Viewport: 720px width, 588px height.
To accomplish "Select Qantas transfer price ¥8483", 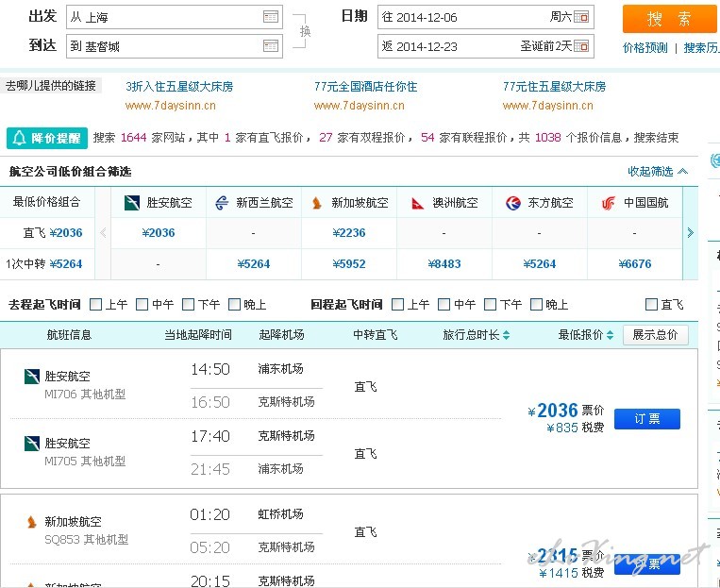I will tap(444, 264).
